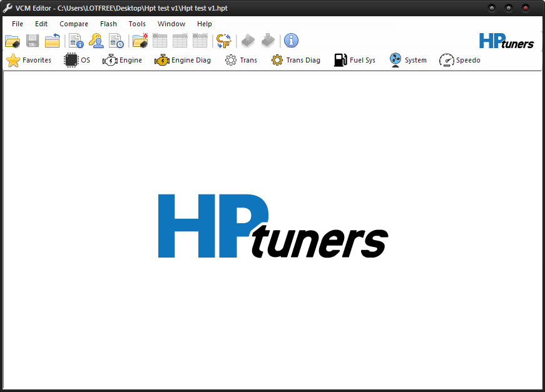The image size is (545, 392).
Task: Open the blue info about icon
Action: (x=291, y=41)
